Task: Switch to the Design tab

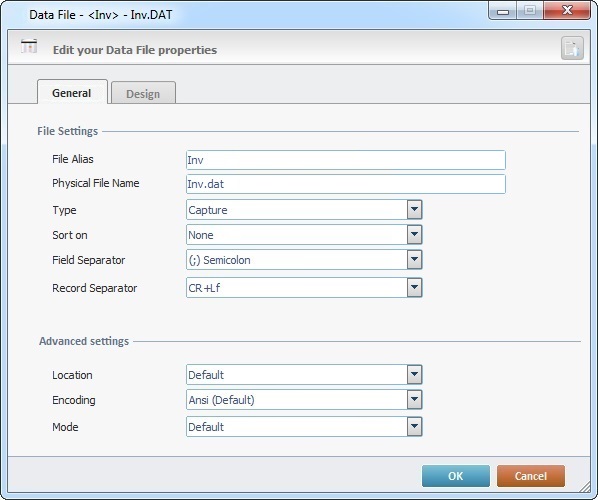Action: click(x=143, y=93)
